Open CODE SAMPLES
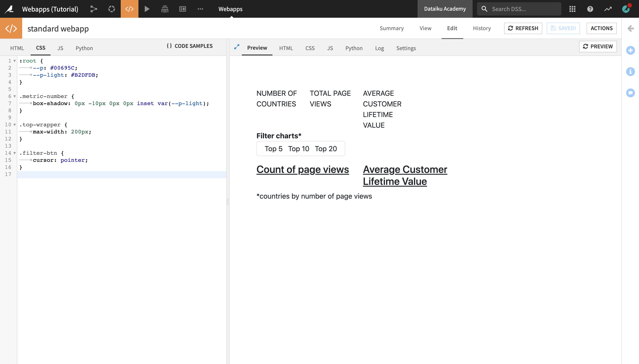Screen dimensions: 639x364 [190, 46]
